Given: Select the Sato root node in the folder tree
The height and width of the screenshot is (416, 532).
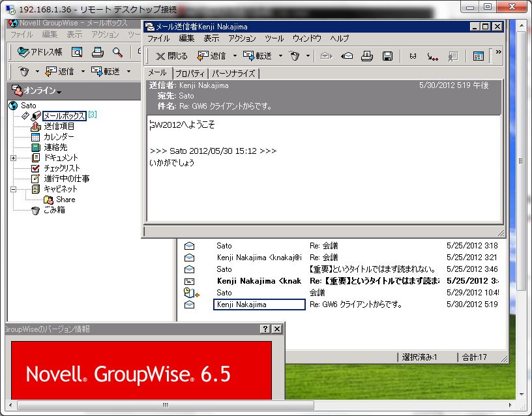Looking at the screenshot, I should (29, 106).
